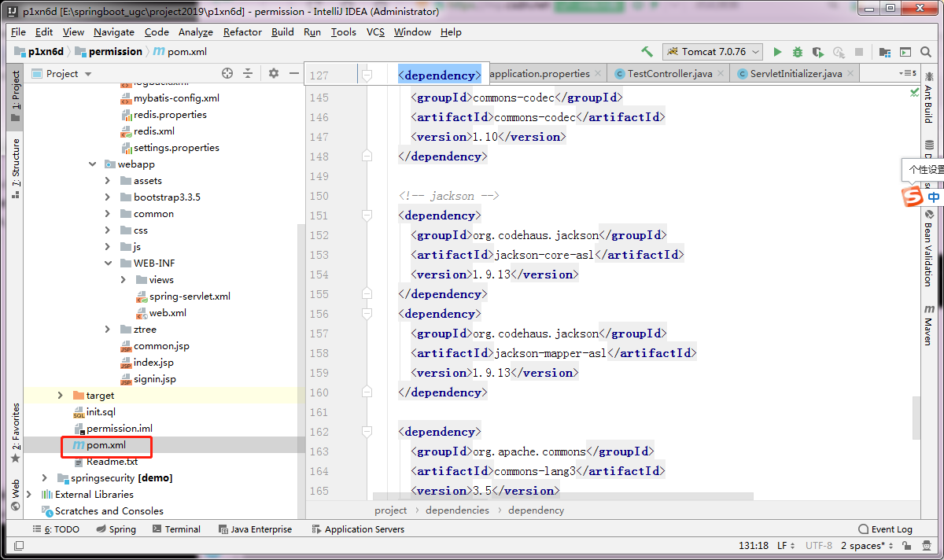Click the grey Stop square icon
Screen dimensions: 944x560
859,52
